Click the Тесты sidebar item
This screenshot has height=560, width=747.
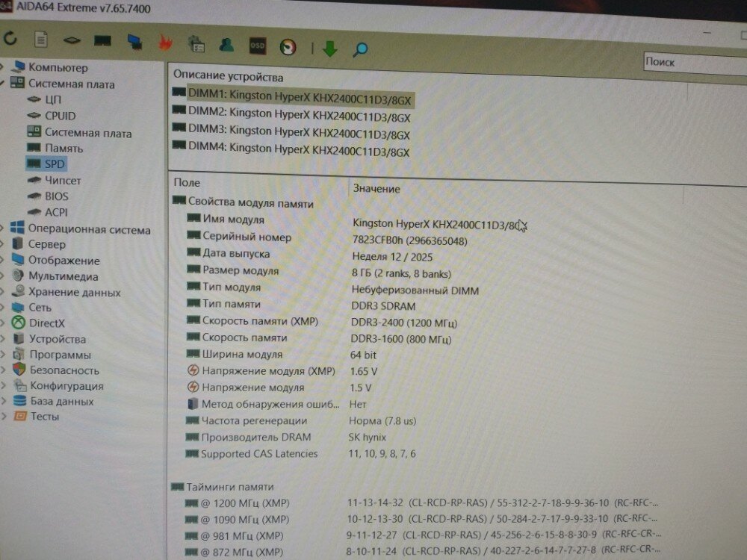click(x=44, y=416)
